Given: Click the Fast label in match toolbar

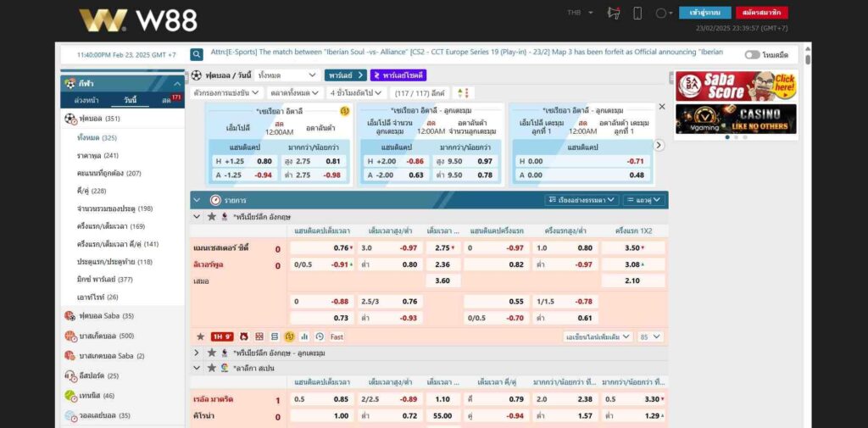Looking at the screenshot, I should (x=337, y=336).
